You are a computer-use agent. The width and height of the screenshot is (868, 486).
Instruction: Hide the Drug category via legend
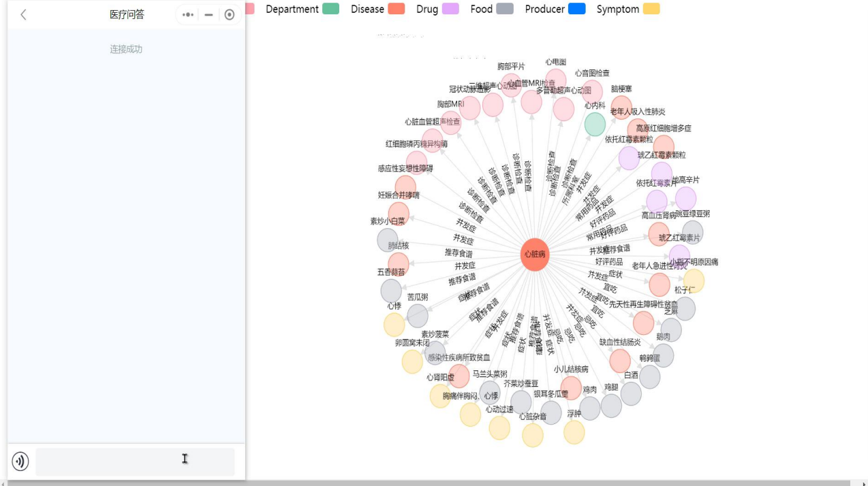(x=427, y=9)
